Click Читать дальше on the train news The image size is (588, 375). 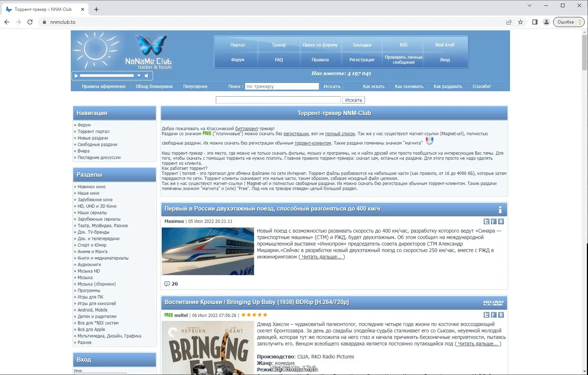click(322, 257)
